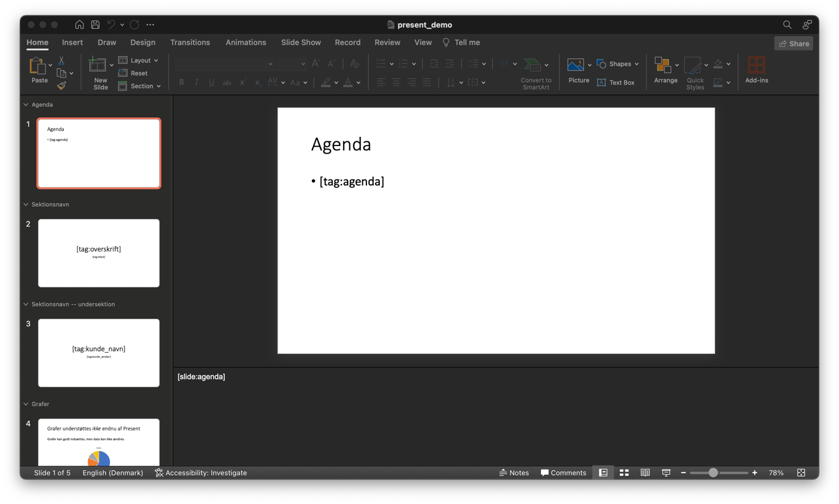This screenshot has height=504, width=839.
Task: Zoom in with the plus button
Action: pos(755,472)
